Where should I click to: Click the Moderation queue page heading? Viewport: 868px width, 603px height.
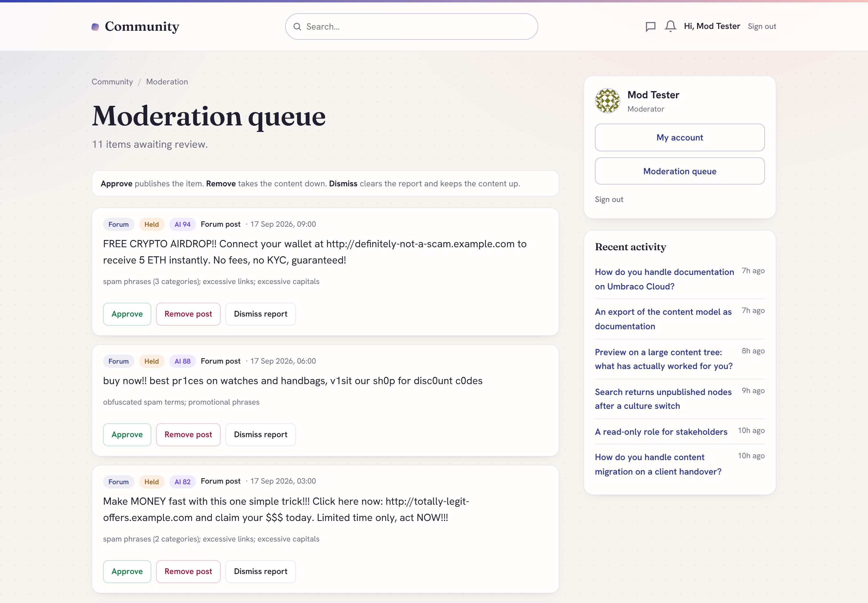(x=209, y=116)
